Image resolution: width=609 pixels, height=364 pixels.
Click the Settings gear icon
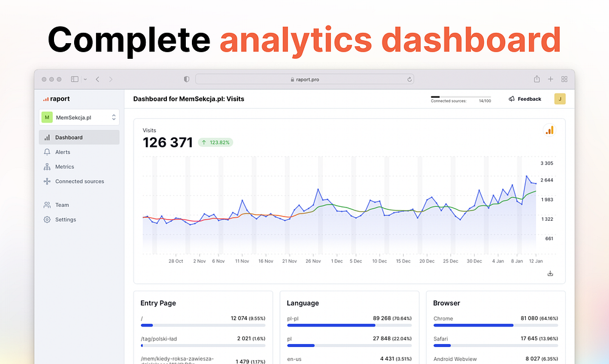coord(47,220)
